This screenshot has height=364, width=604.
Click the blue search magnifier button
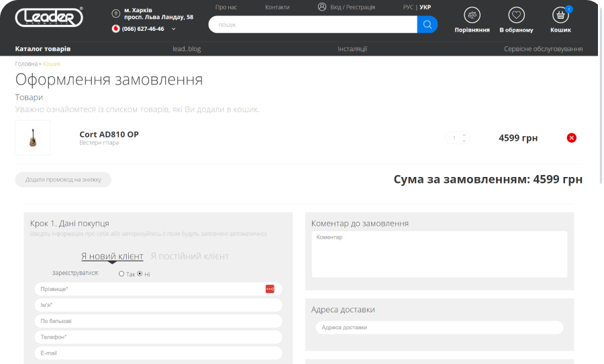(427, 25)
